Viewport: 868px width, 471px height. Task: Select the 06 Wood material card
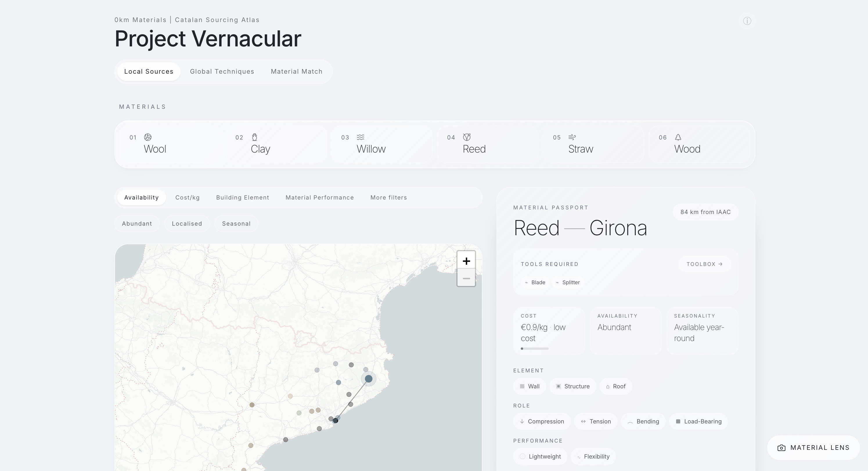point(699,144)
